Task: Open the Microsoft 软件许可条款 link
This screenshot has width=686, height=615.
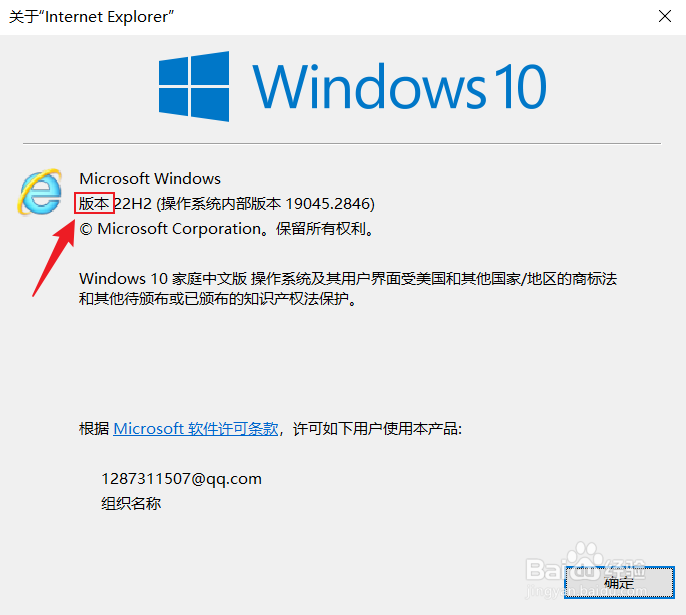Action: click(x=196, y=429)
